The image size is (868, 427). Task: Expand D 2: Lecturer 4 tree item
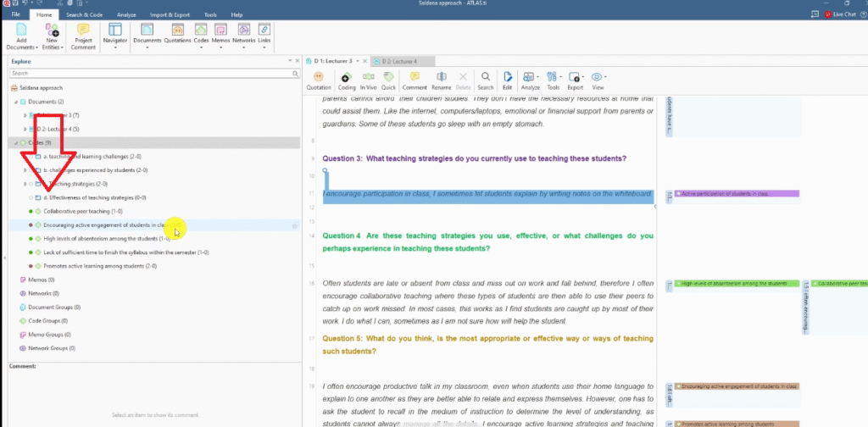coord(25,129)
